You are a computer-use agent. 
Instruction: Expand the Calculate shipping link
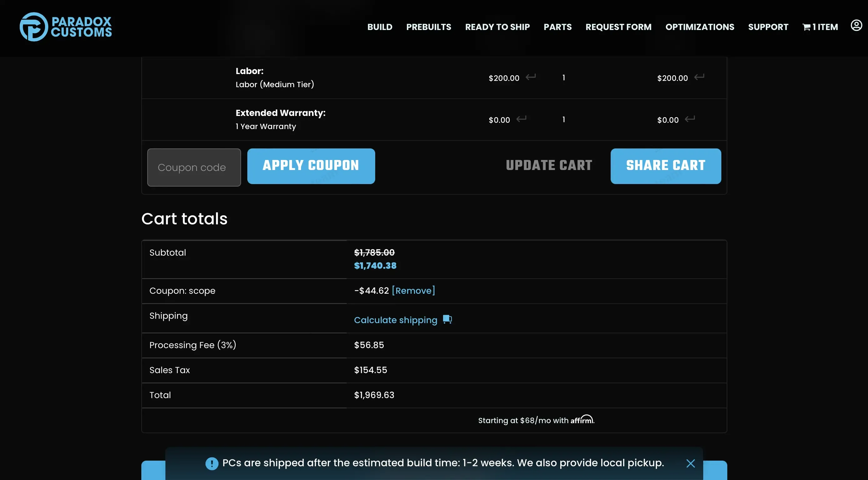click(x=395, y=320)
